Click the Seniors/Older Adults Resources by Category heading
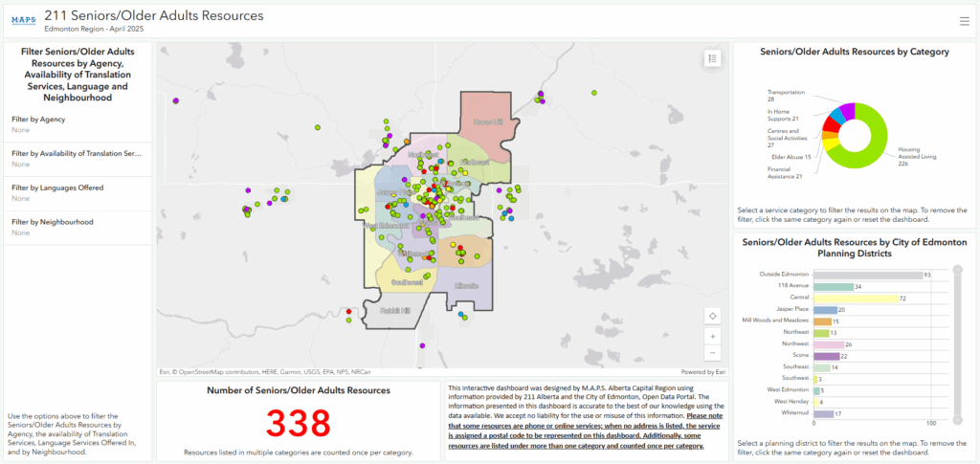 pos(855,52)
